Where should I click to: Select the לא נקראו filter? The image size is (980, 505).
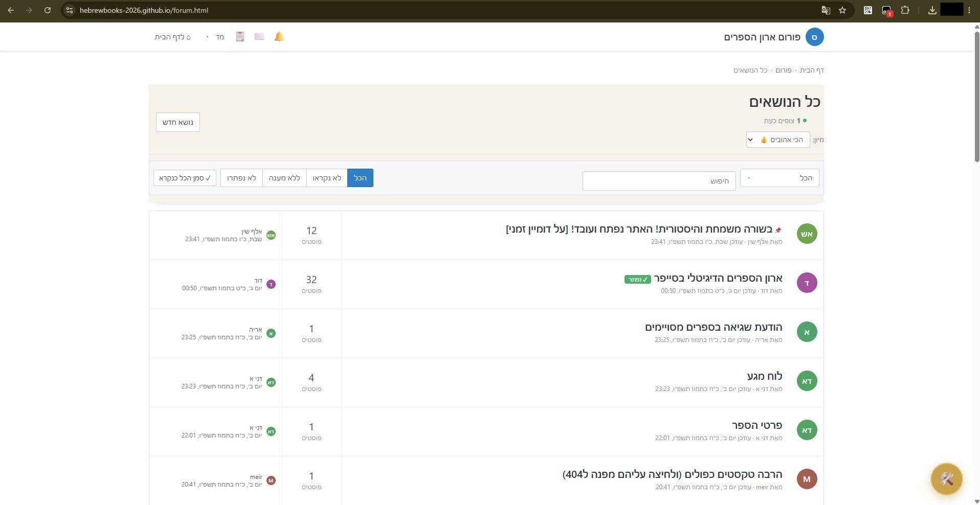tap(327, 178)
